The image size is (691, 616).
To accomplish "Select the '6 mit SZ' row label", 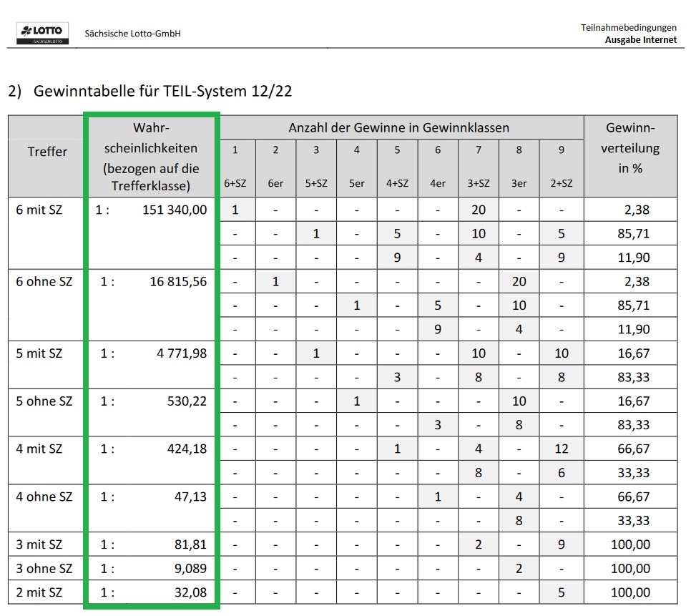I will pyautogui.click(x=39, y=210).
